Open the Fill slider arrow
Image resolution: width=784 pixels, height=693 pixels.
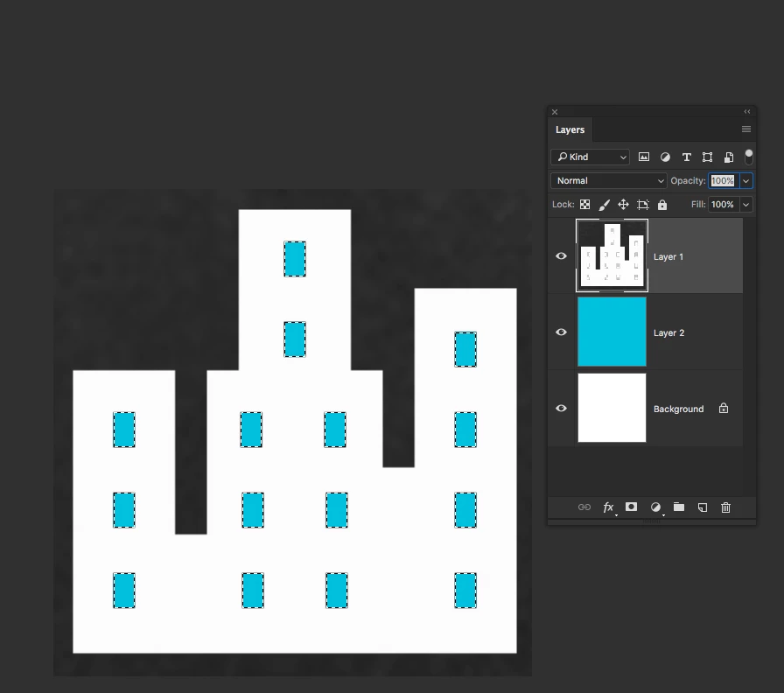pos(746,205)
